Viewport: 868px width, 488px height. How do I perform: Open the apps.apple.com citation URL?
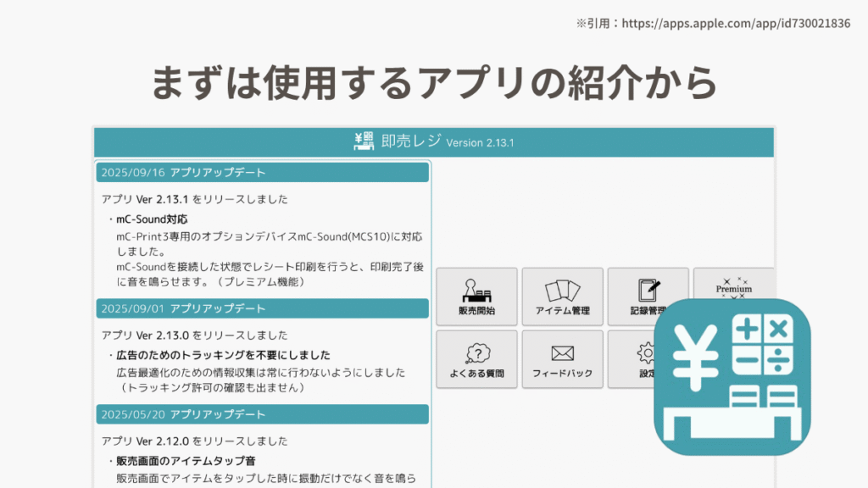(736, 24)
